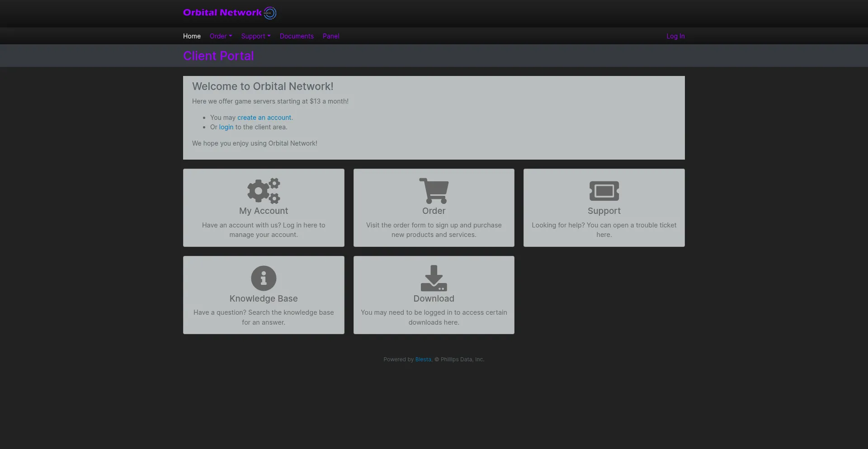This screenshot has height=449, width=868.
Task: Open the Log In page
Action: (675, 36)
